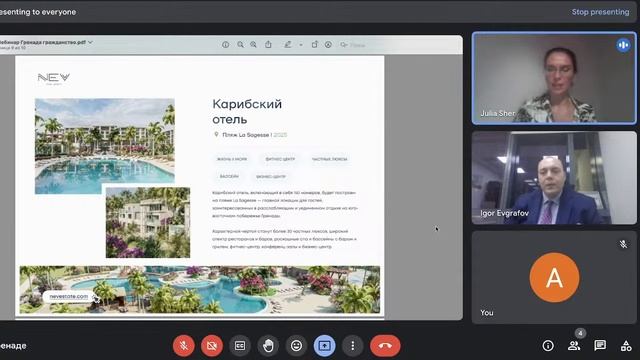
Task: Click the muted mic icon on 'You' tile
Action: [623, 244]
